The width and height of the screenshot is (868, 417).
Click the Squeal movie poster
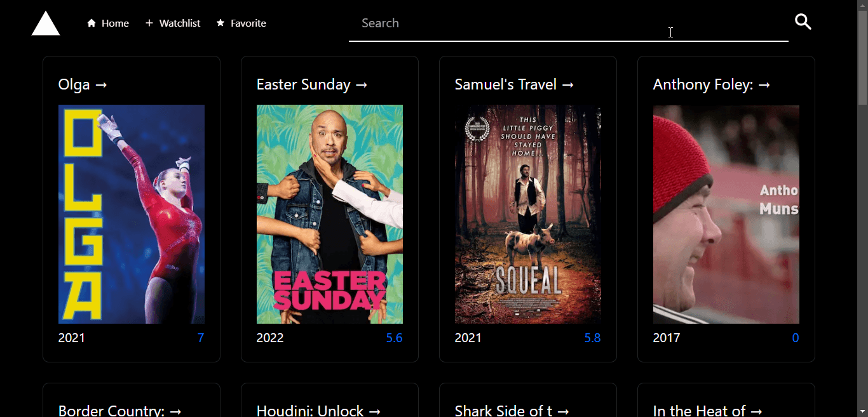coord(528,214)
